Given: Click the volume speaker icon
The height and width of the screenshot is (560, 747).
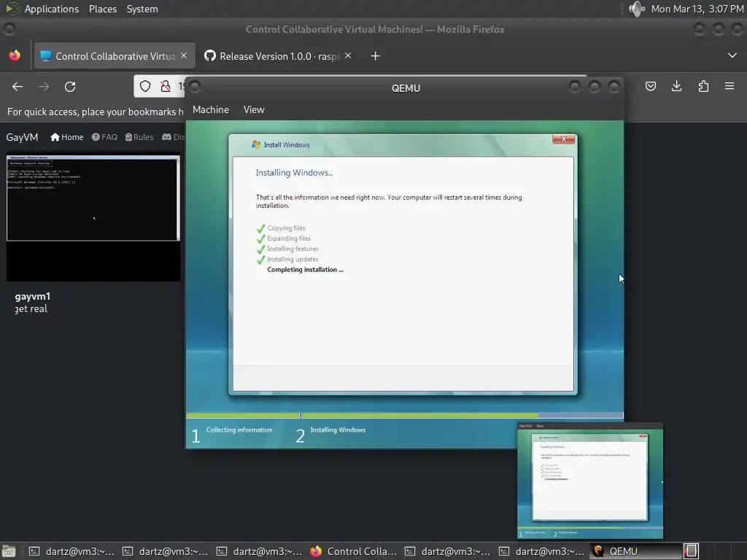Looking at the screenshot, I should [x=636, y=9].
